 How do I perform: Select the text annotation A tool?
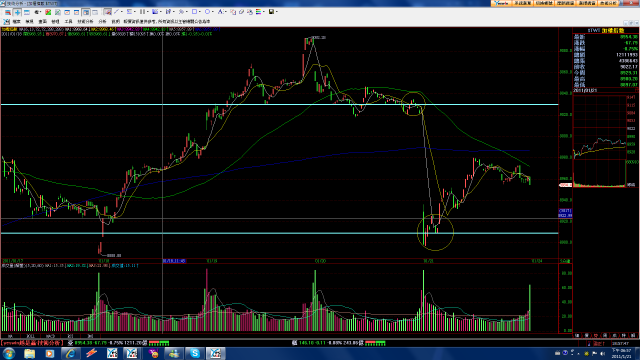[x=220, y=12]
